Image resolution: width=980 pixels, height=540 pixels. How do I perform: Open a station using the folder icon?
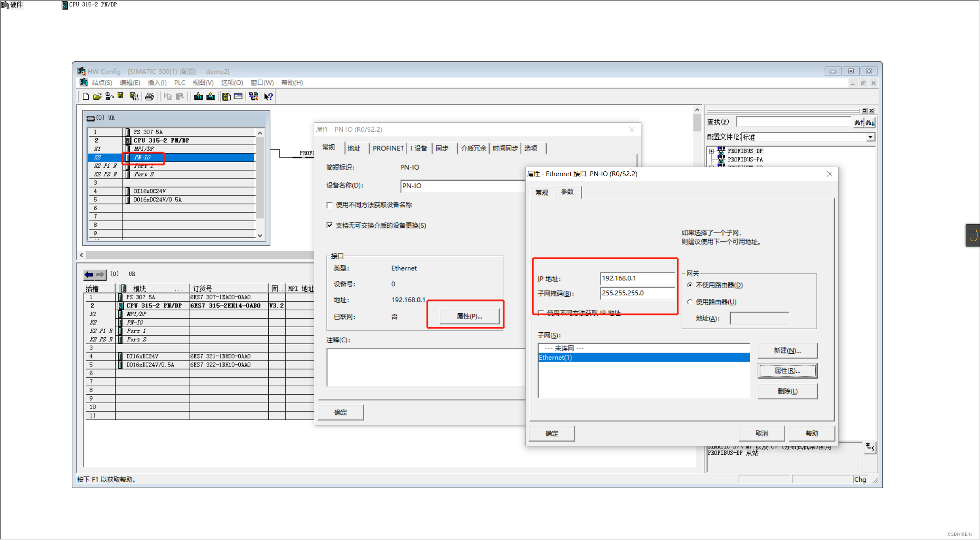coord(98,97)
